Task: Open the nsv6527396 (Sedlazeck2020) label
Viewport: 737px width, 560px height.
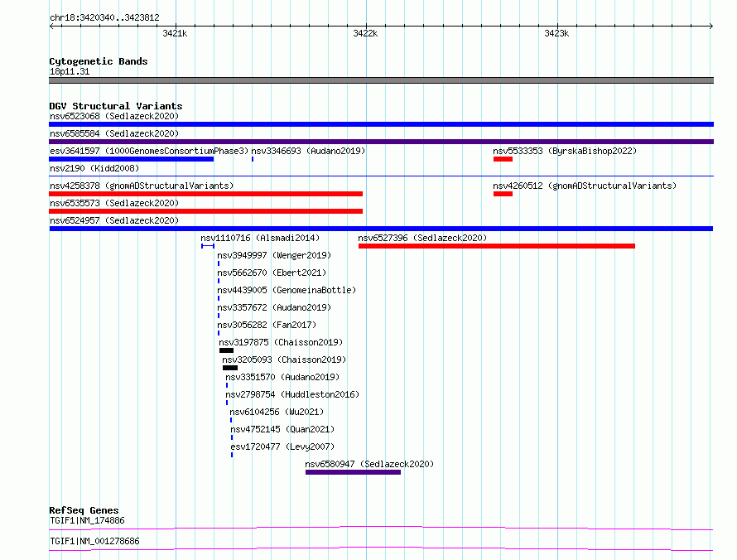Action: click(x=422, y=238)
